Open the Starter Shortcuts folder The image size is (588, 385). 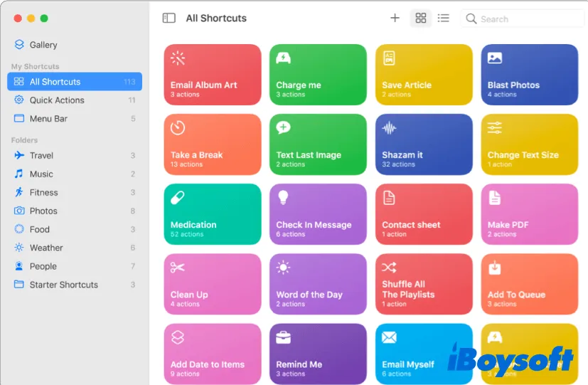pyautogui.click(x=63, y=285)
